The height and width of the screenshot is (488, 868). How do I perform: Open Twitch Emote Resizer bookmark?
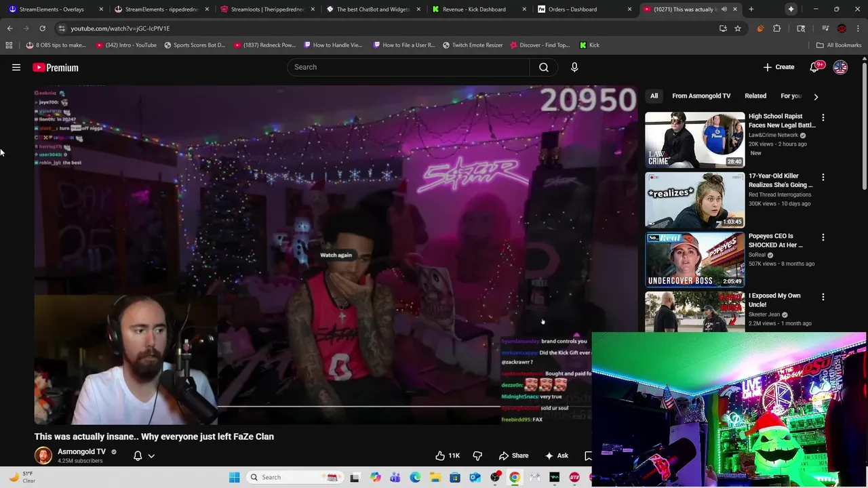pyautogui.click(x=472, y=45)
